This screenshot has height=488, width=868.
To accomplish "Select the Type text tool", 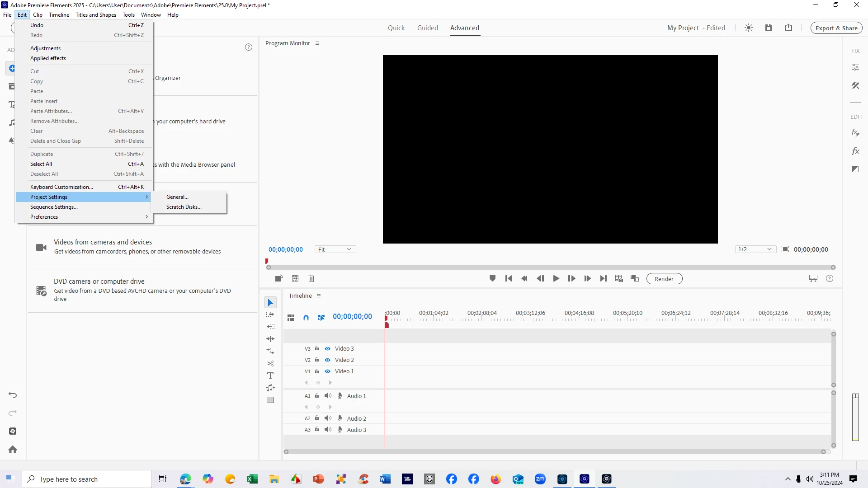I will point(270,375).
